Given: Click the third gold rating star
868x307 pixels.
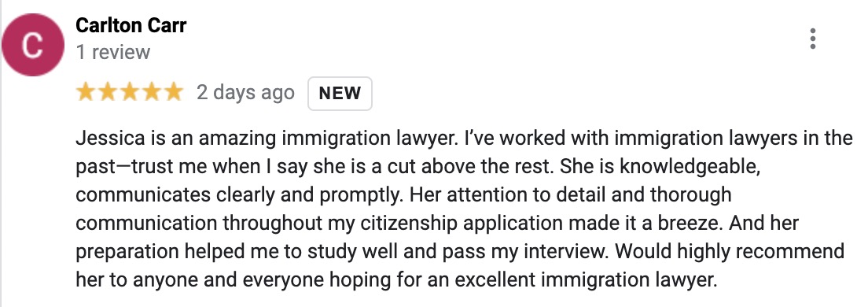Looking at the screenshot, I should click(129, 93).
